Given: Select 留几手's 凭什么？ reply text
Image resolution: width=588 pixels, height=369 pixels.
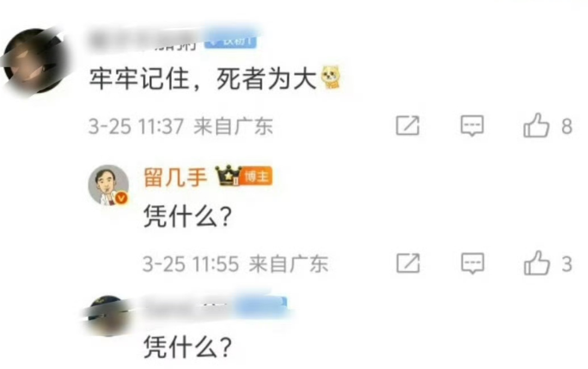Looking at the screenshot, I should (188, 216).
